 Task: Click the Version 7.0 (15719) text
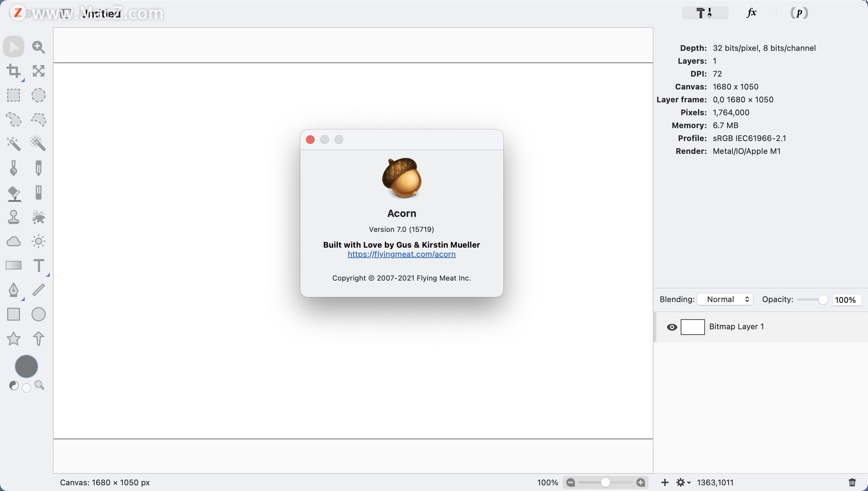401,229
